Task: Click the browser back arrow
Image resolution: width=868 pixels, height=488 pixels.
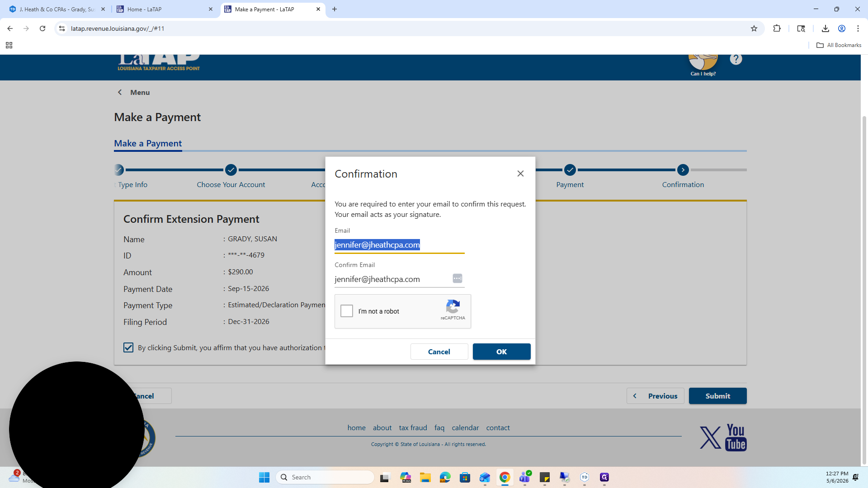Action: pos(10,28)
